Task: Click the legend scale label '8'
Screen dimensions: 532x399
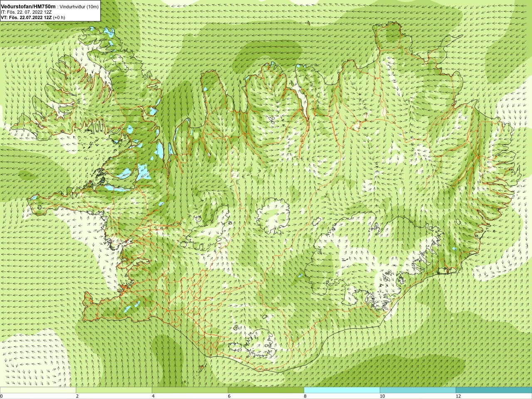Action: pos(305,396)
